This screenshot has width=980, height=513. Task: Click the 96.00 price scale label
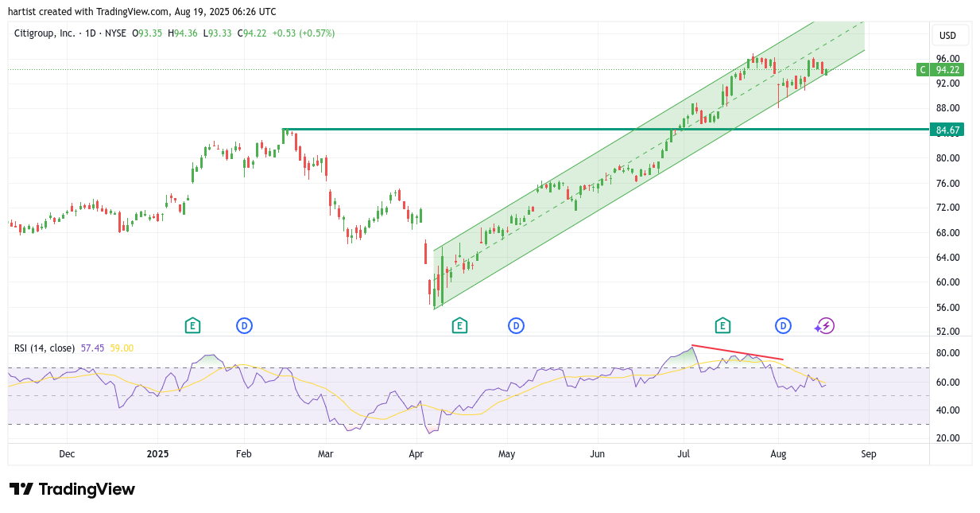947,59
